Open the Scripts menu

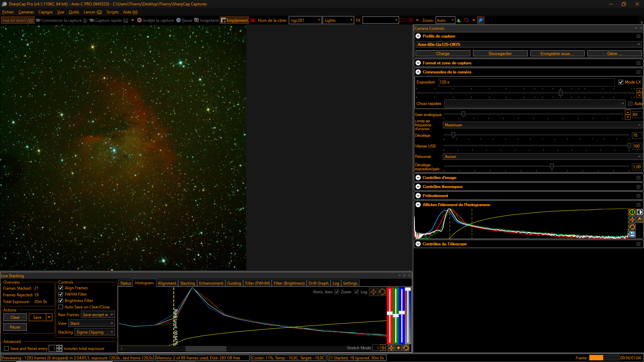(112, 12)
